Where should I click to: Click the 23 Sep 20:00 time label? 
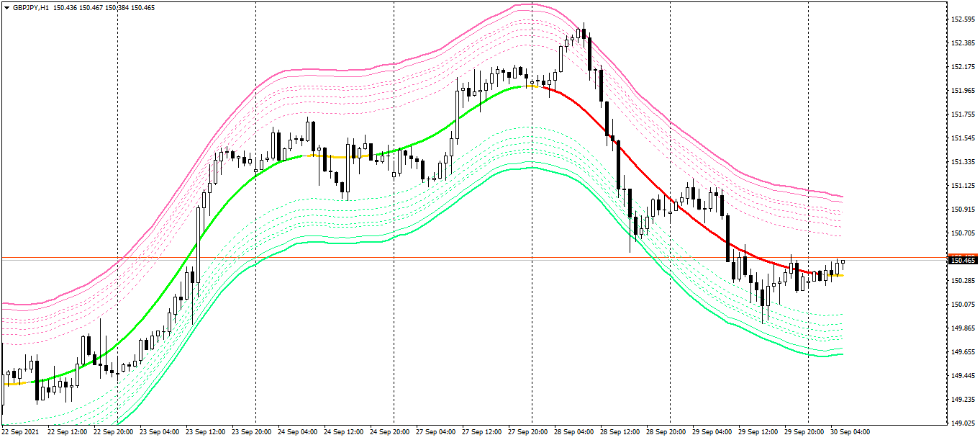251,432
